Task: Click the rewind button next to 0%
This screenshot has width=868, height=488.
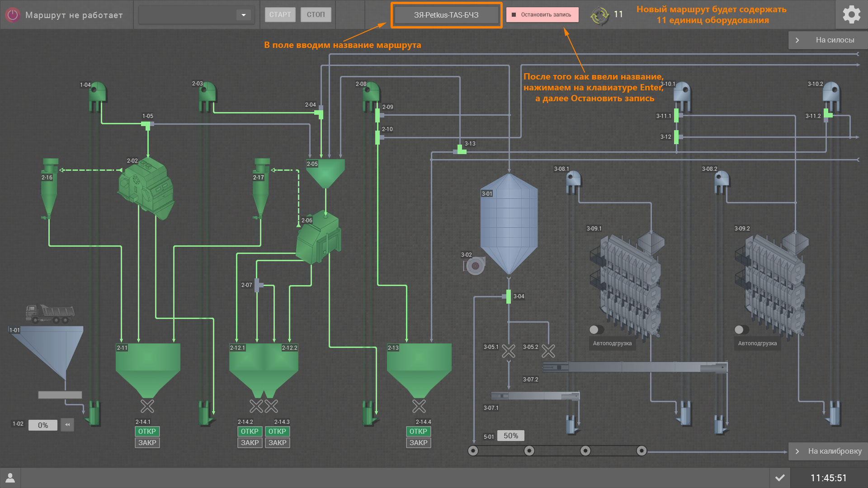Action: click(67, 425)
